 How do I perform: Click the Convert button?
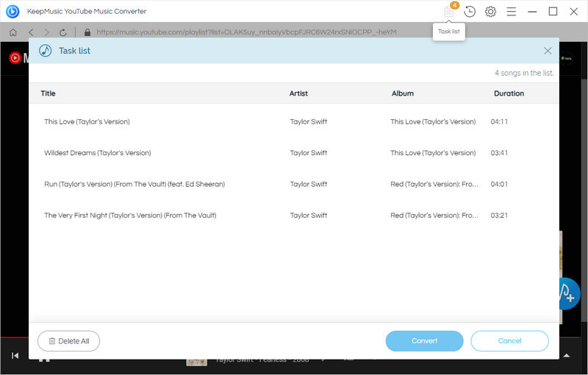pyautogui.click(x=425, y=341)
